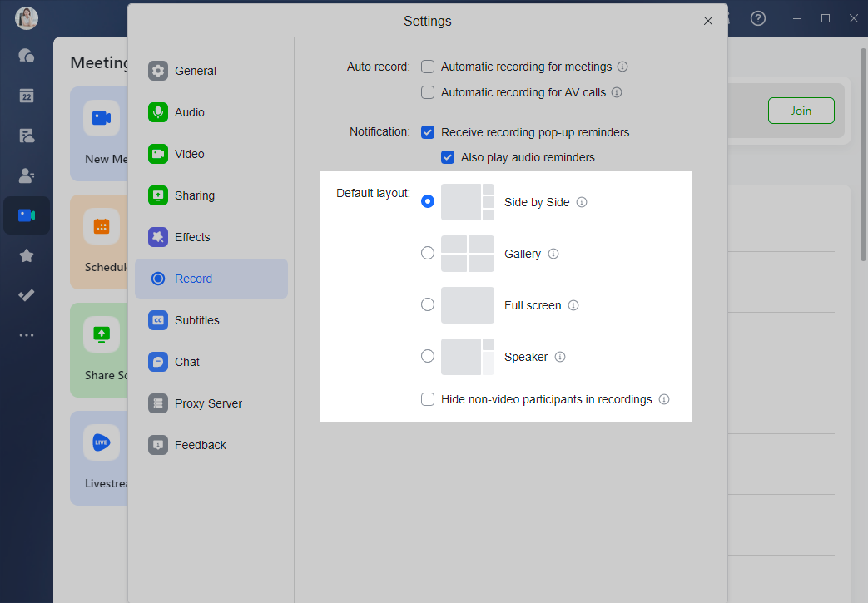This screenshot has height=603, width=868.
Task: Enable Automatic recording for meetings checkbox
Action: (x=428, y=67)
